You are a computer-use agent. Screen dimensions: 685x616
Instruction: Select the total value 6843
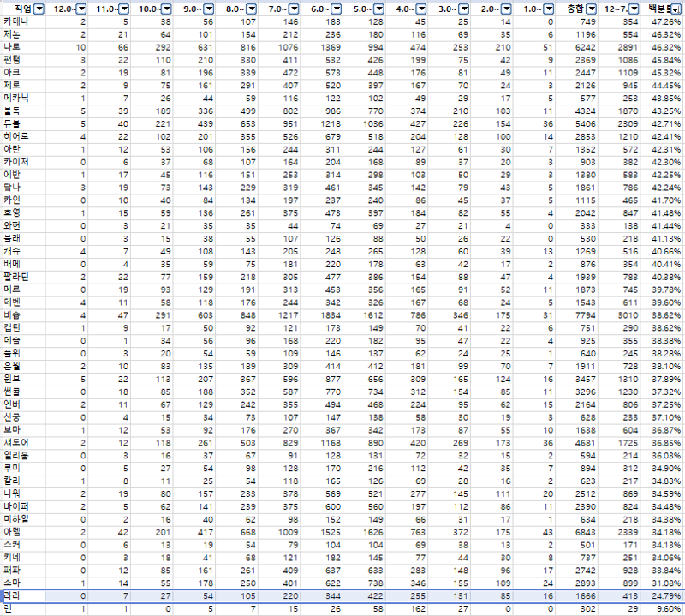[577, 532]
